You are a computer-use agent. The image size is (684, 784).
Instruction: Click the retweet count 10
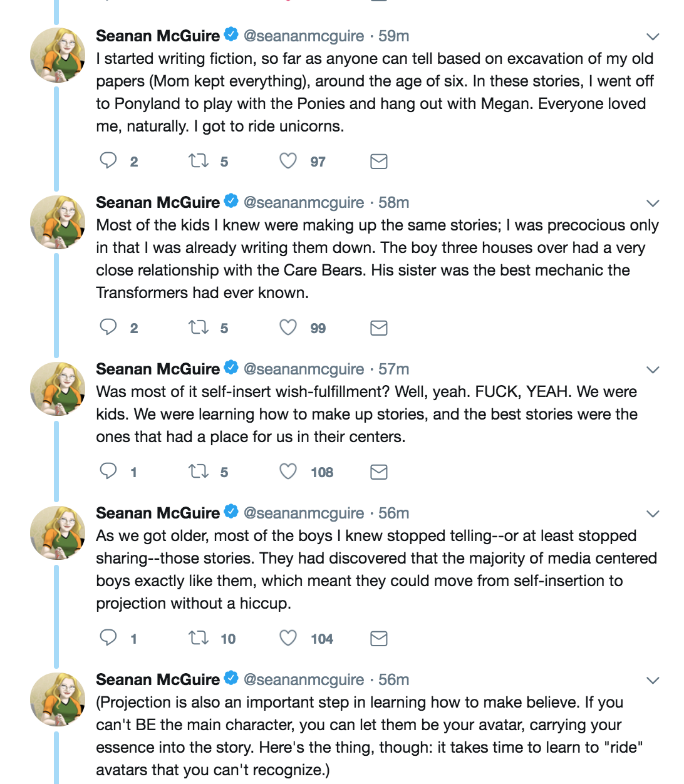coord(228,639)
